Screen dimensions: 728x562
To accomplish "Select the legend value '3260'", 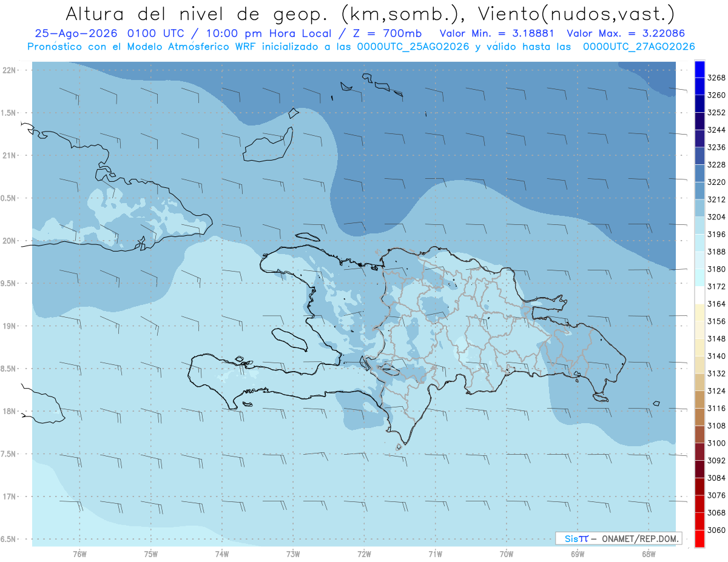I will [716, 95].
